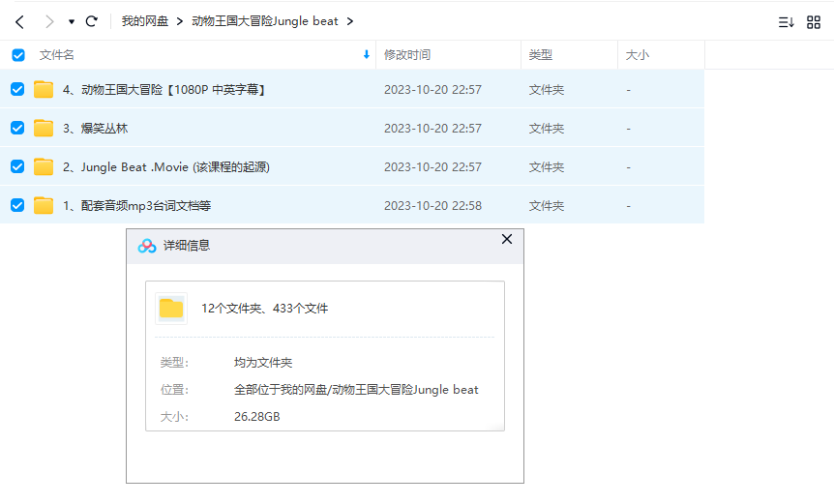Click the Baidu Netdisk logo in dialog

tap(147, 246)
